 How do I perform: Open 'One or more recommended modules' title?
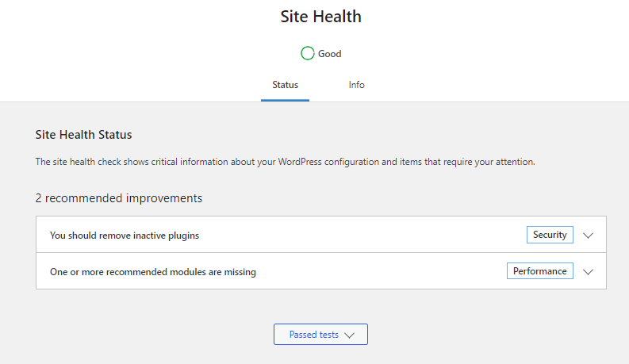pyautogui.click(x=153, y=272)
